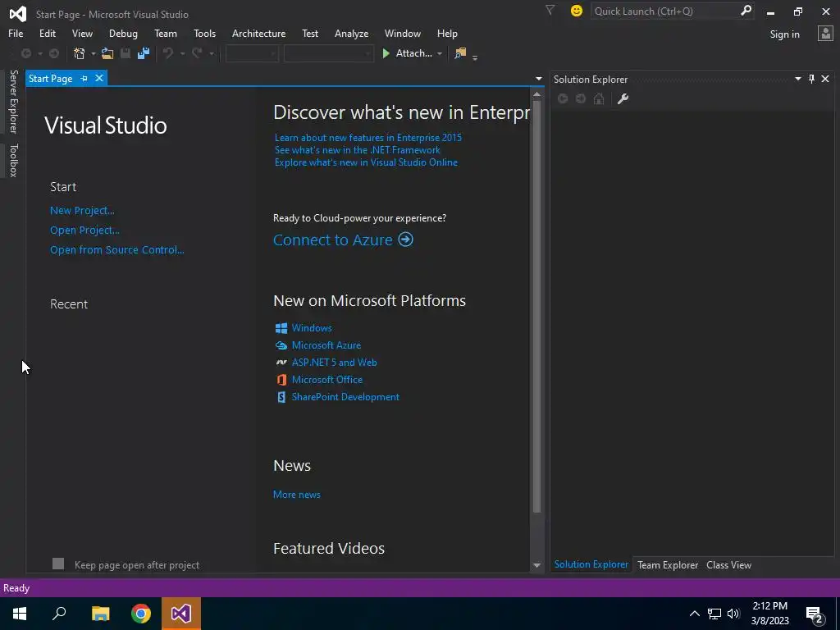Open the Undo history dropdown arrow
The height and width of the screenshot is (630, 840).
tap(182, 53)
